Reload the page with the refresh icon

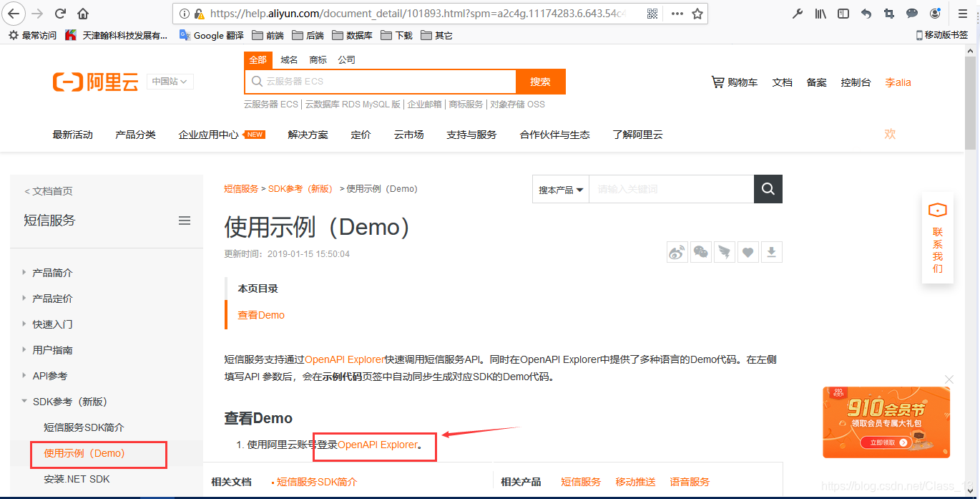[x=61, y=14]
